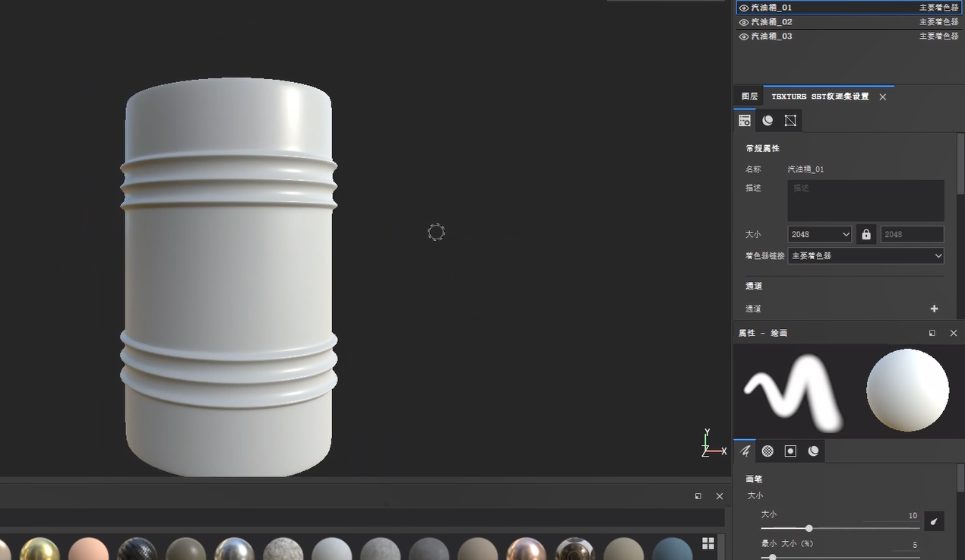Open the material sphere properties icon
Viewport: 965px width, 560px height.
[814, 451]
